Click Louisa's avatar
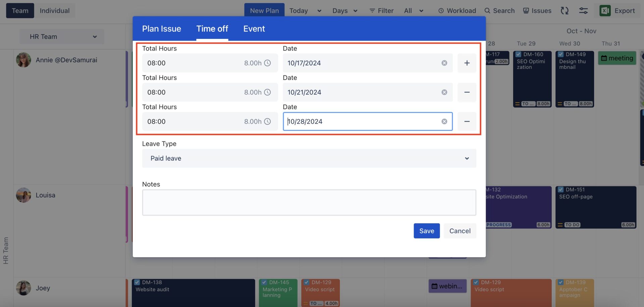Screen dimensions: 644x307 [x=23, y=195]
